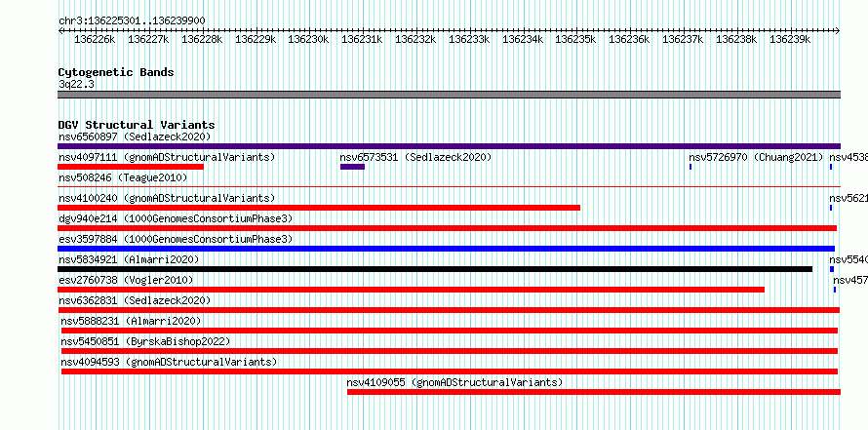Image resolution: width=868 pixels, height=430 pixels.
Task: Select the red nsv5450851 variant bar
Action: click(450, 351)
